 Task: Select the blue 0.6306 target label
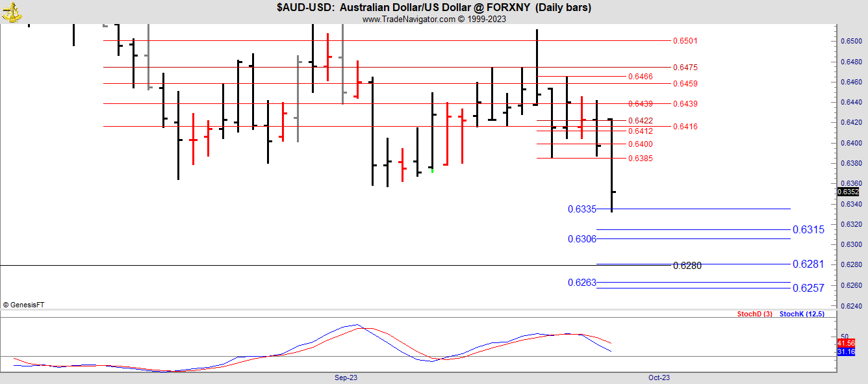pos(581,239)
